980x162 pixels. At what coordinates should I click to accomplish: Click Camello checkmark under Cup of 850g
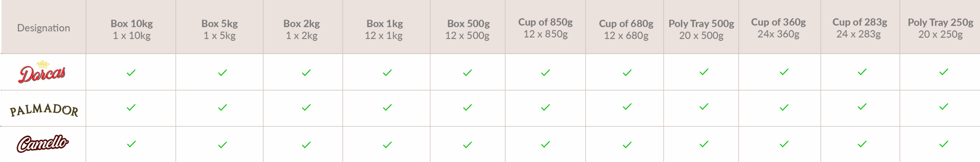(x=546, y=144)
